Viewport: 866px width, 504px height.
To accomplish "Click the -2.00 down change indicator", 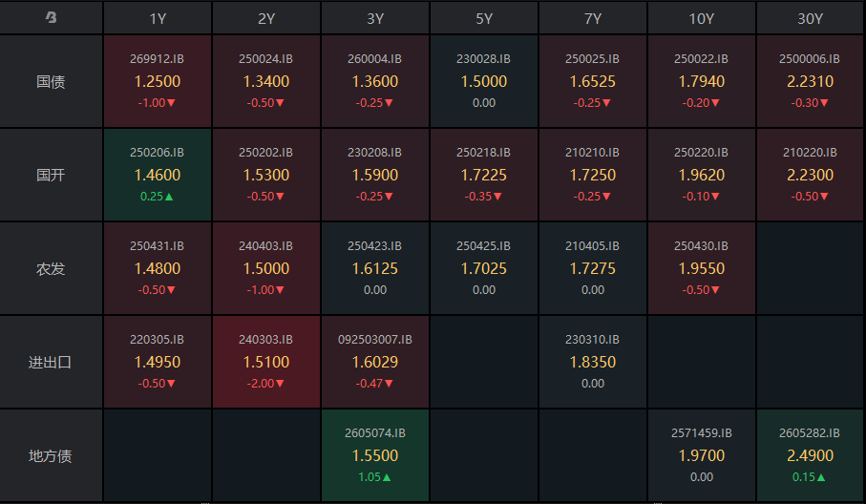I will tap(266, 384).
